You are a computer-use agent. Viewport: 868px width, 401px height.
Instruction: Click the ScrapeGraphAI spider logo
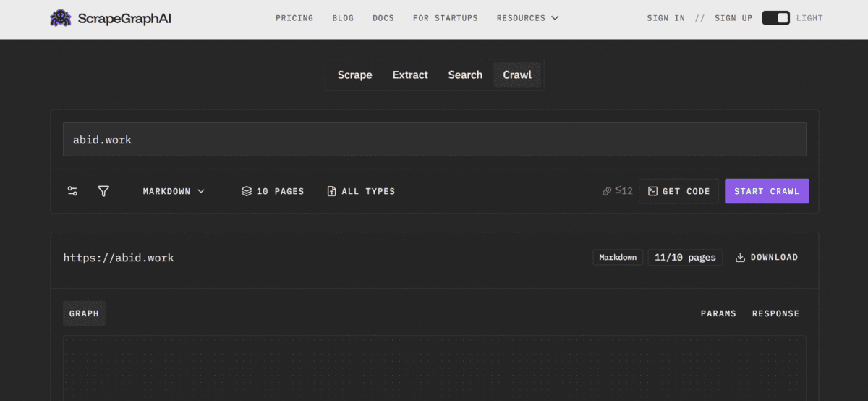[59, 18]
